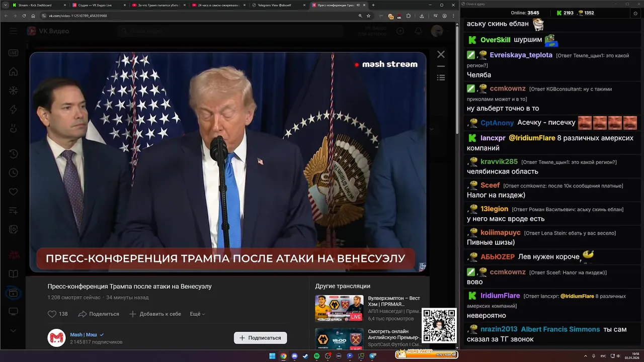Click the browser home button

pyautogui.click(x=33, y=16)
